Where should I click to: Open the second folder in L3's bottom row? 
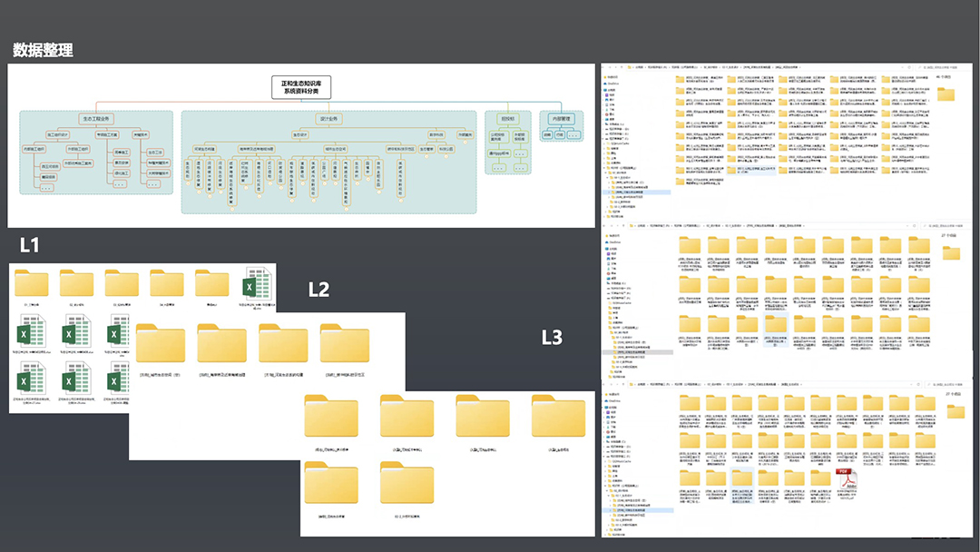click(x=407, y=484)
